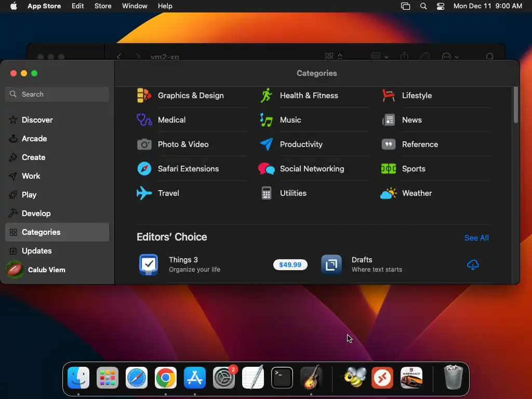
Task: Click the Drafts app icon
Action: (x=331, y=264)
